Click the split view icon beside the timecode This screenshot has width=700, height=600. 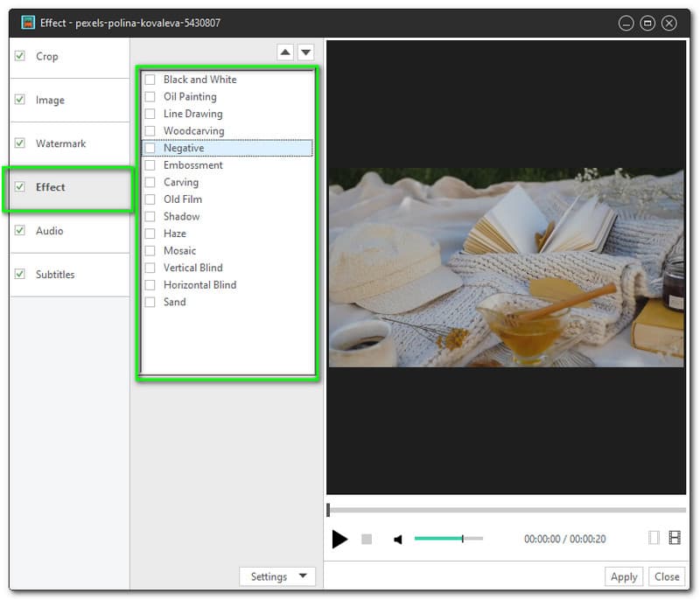click(x=654, y=539)
